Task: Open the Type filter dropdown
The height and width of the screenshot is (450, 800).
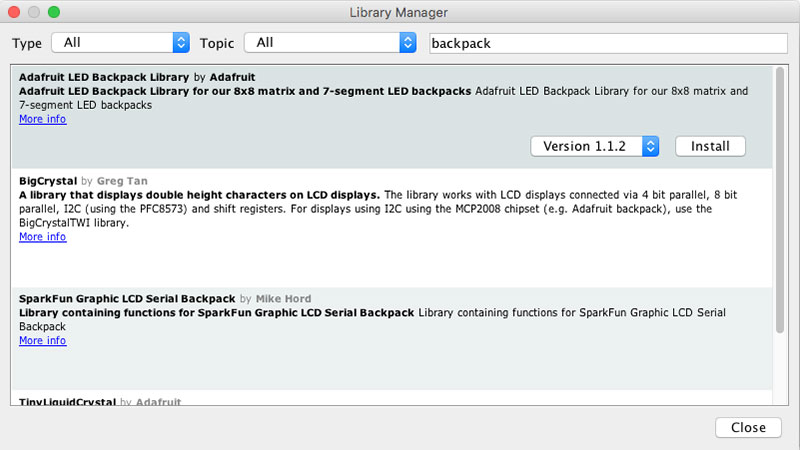Action: pyautogui.click(x=120, y=43)
